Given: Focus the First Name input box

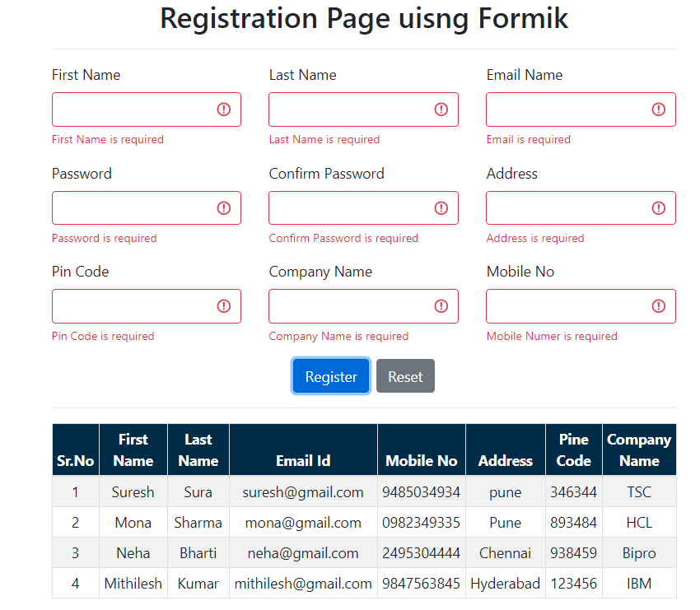Looking at the screenshot, I should (147, 109).
